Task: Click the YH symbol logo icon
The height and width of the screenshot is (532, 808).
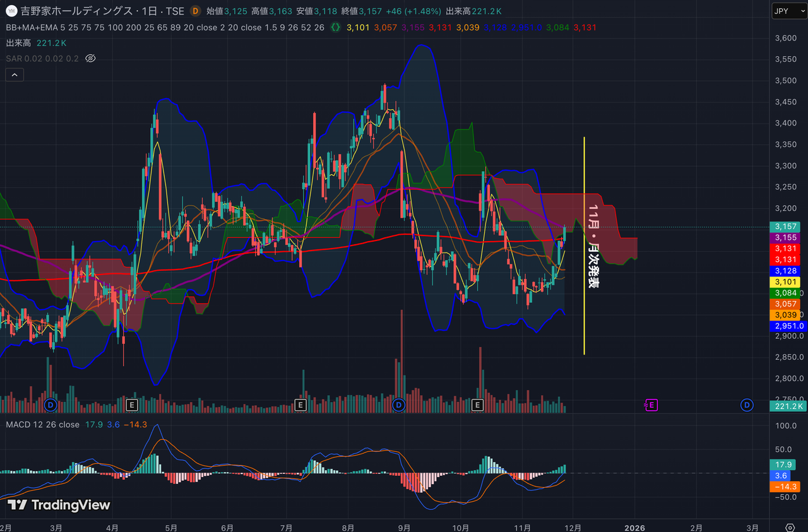Action: (x=11, y=11)
